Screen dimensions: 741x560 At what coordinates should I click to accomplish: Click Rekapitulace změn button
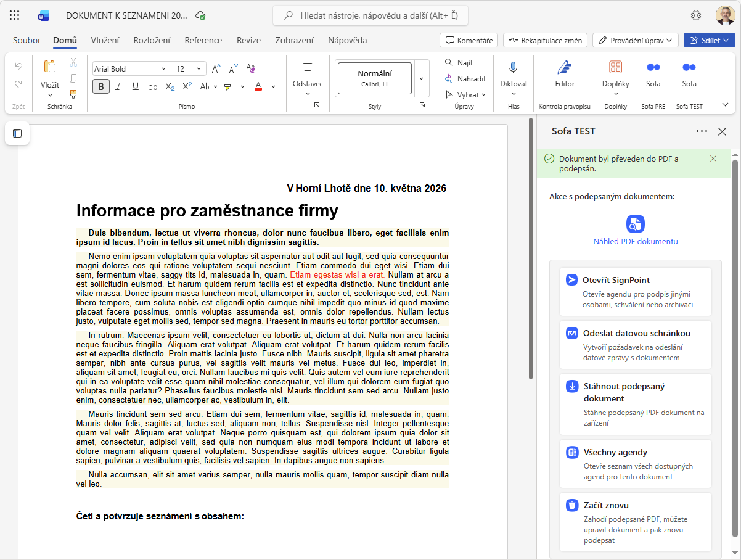point(546,40)
